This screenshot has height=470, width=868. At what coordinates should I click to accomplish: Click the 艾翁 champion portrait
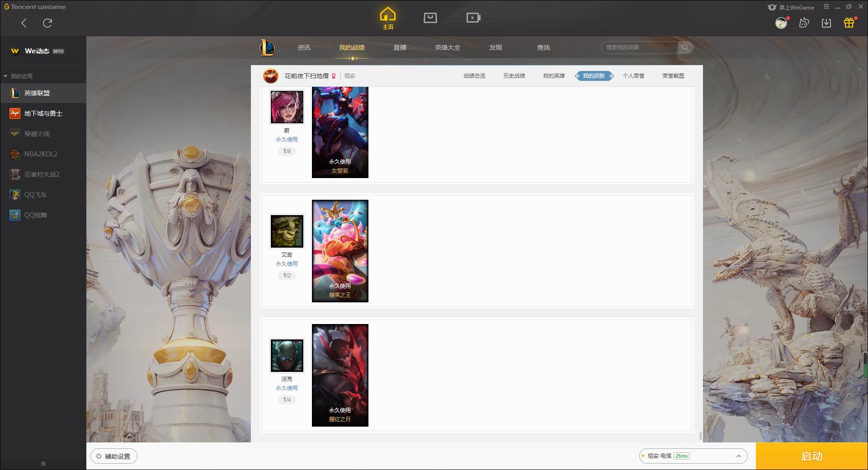287,231
